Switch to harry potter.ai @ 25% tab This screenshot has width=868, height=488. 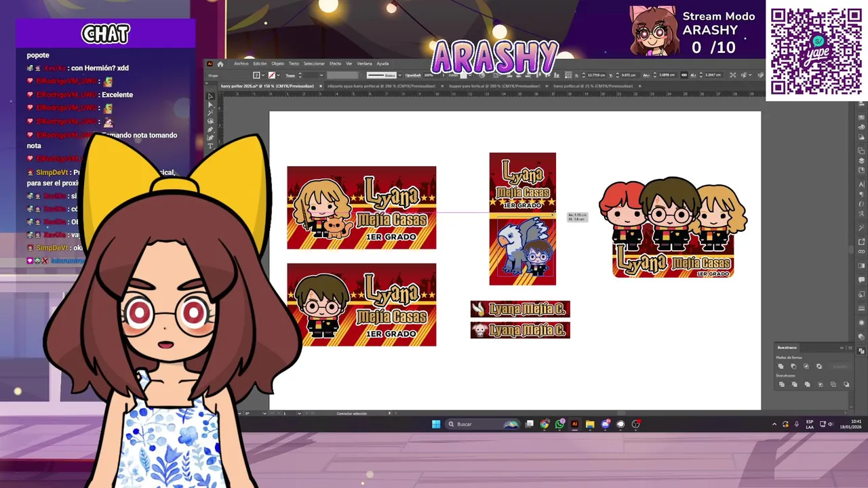coord(593,86)
